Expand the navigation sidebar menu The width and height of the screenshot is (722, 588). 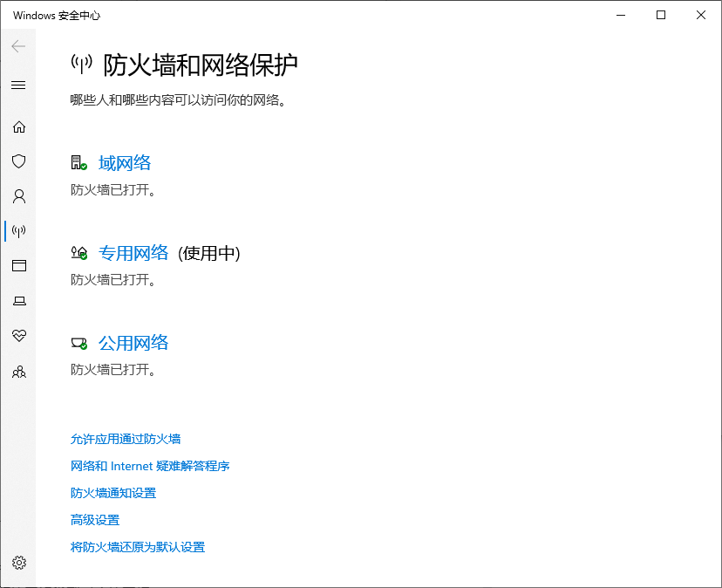pyautogui.click(x=17, y=85)
